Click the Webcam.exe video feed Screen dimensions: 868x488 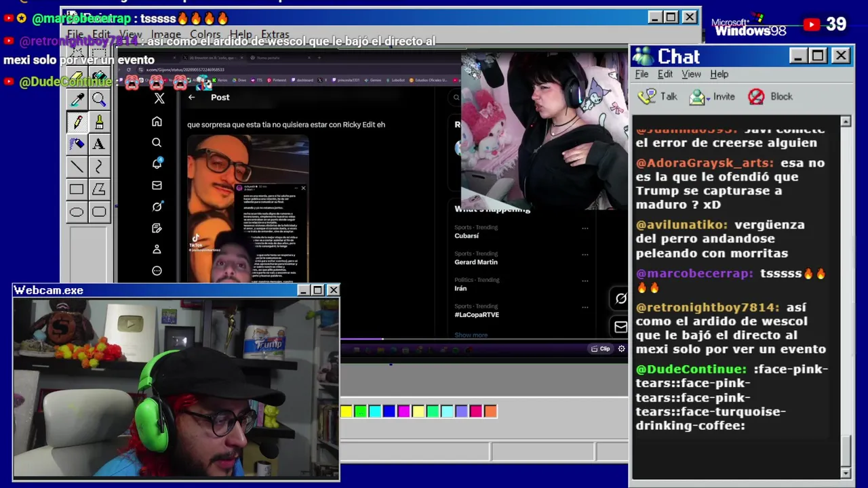(x=176, y=388)
